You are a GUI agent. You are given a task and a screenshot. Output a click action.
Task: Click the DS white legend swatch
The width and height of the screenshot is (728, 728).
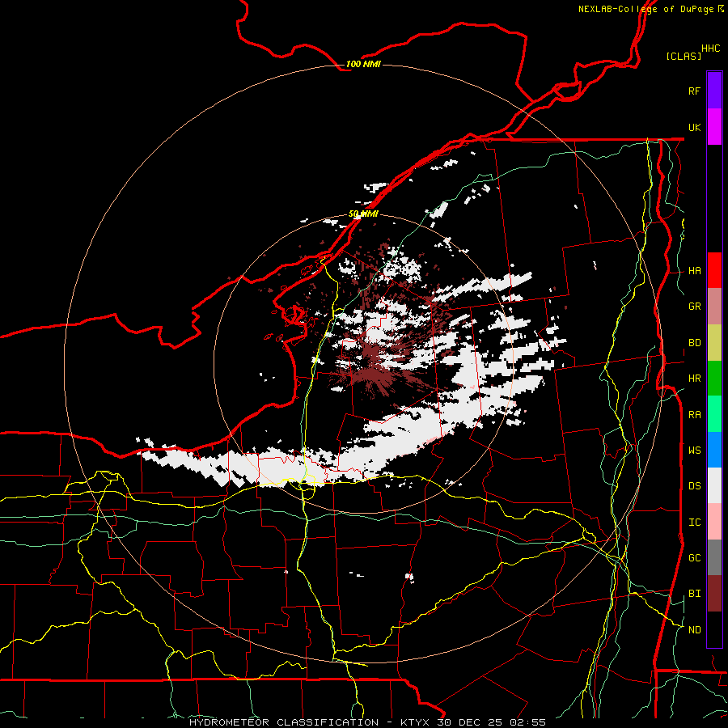click(x=714, y=485)
